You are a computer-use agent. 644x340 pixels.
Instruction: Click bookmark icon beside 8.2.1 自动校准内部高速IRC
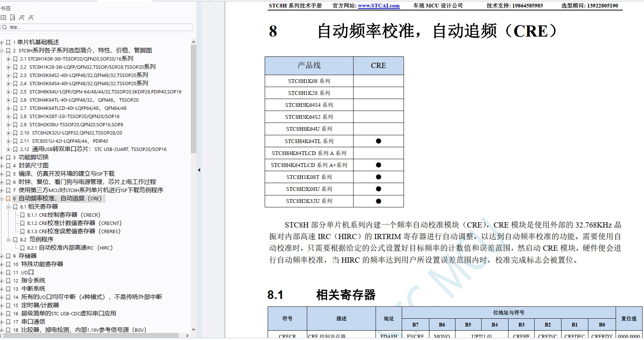click(x=22, y=248)
